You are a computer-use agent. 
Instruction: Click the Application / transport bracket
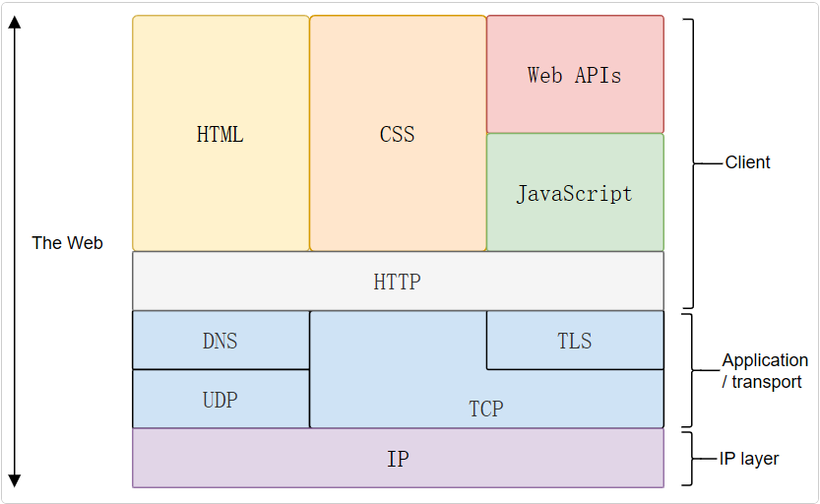[692, 371]
